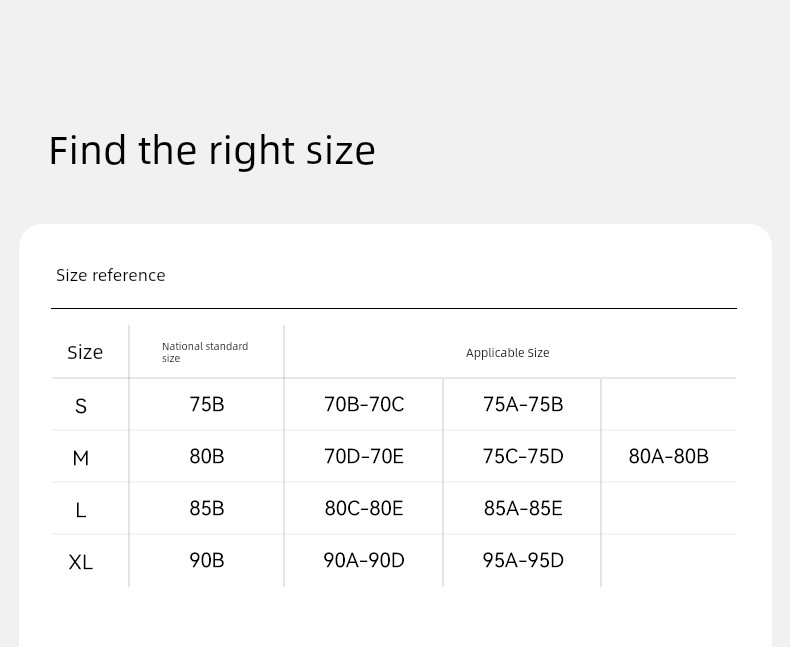Screen dimensions: 790x647
Task: Click the 'Find the right size' heading
Action: (x=212, y=151)
